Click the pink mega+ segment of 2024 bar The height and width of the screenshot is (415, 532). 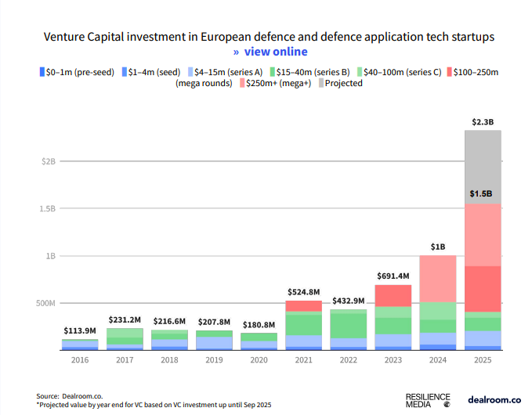tap(437, 278)
